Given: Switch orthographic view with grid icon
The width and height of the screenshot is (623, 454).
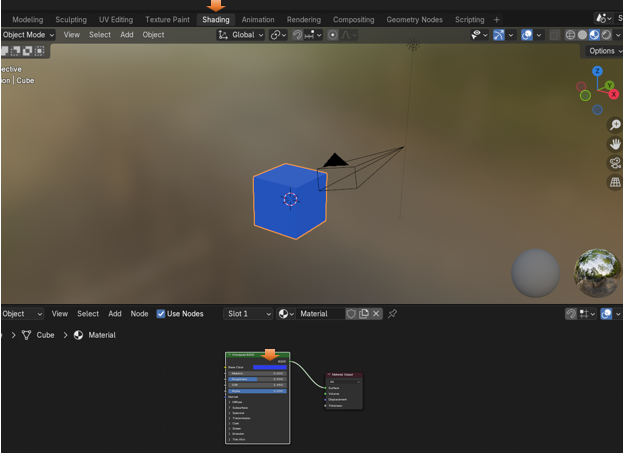Looking at the screenshot, I should [x=615, y=183].
